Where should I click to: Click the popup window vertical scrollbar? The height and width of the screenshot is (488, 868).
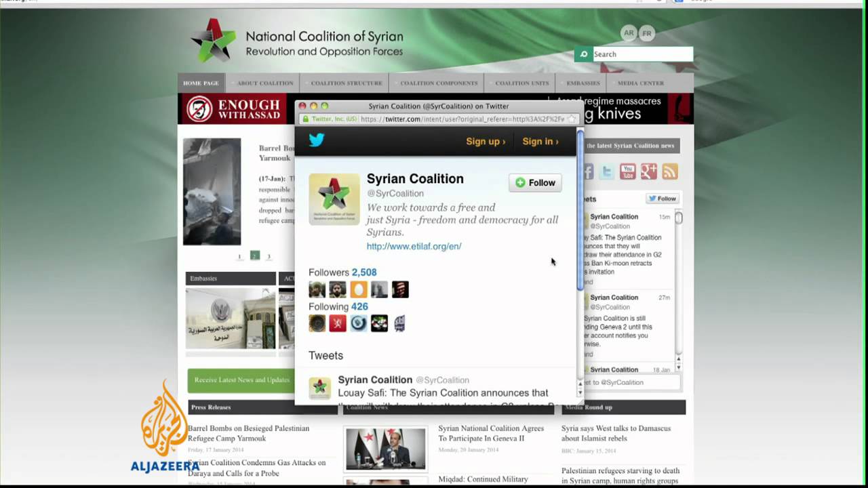(x=580, y=210)
